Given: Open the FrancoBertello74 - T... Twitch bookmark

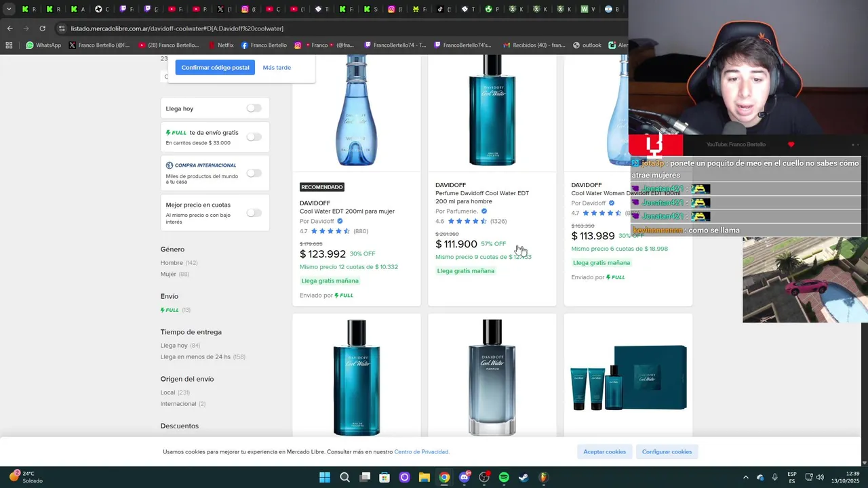Looking at the screenshot, I should click(x=395, y=45).
